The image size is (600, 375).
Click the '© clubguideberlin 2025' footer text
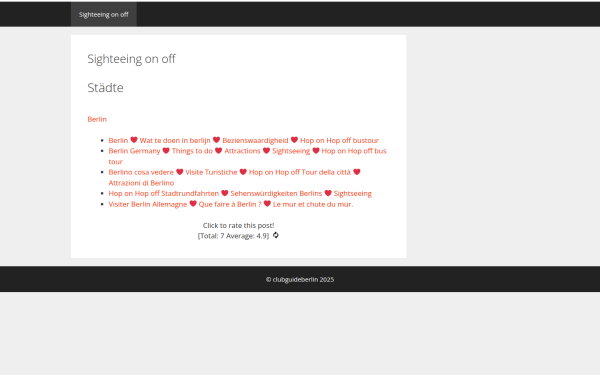pyautogui.click(x=300, y=279)
